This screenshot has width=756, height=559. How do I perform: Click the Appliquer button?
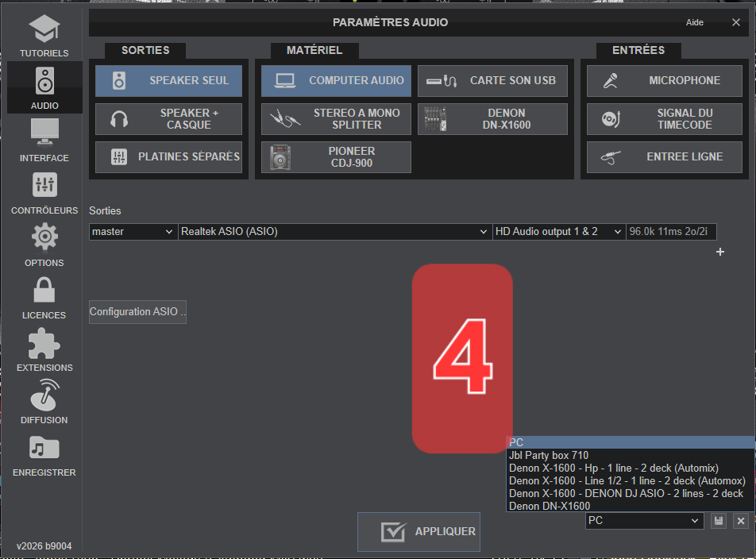point(418,531)
